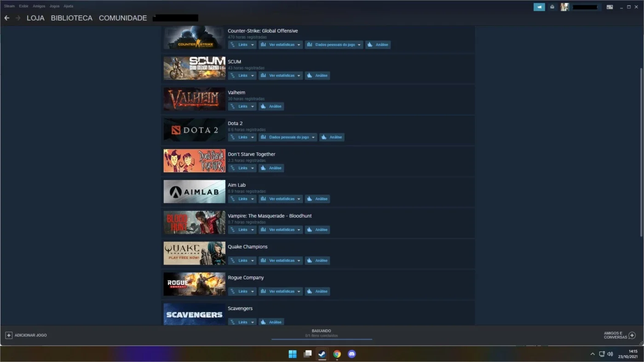The image size is (644, 362).
Task: Expand Ver estatísticas for Aim Lab
Action: click(281, 198)
